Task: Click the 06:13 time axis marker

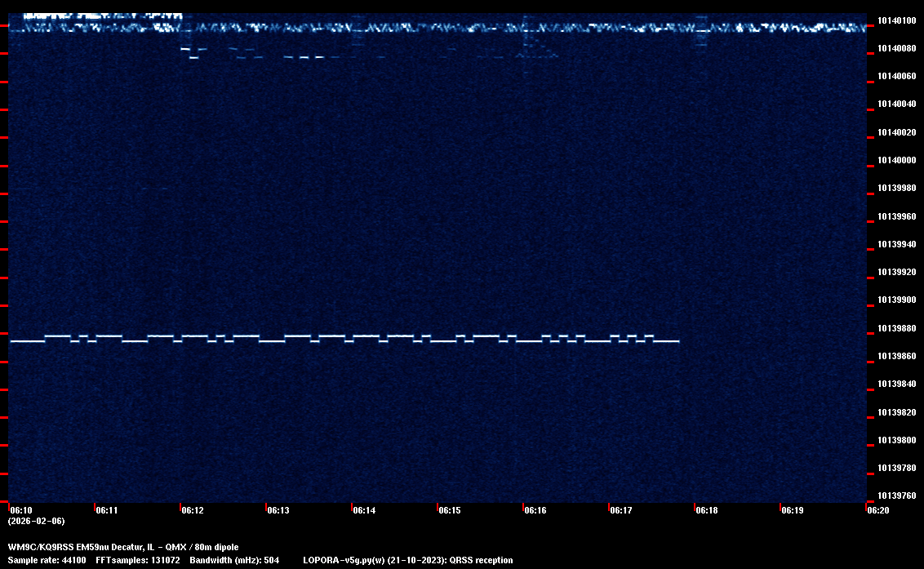Action: (x=278, y=511)
